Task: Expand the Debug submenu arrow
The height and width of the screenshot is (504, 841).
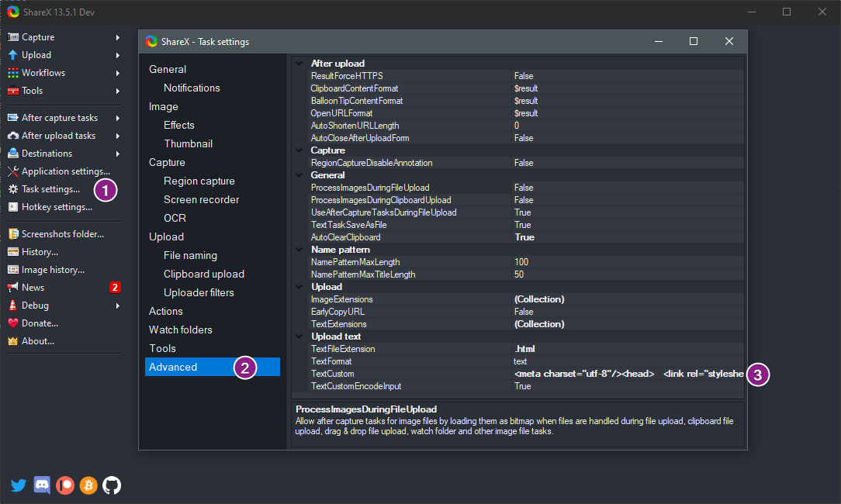Action: click(x=117, y=306)
